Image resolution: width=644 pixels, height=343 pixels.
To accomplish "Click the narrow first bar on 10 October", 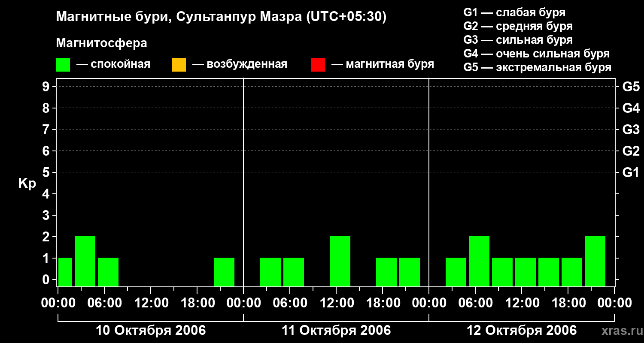I will click(65, 272).
